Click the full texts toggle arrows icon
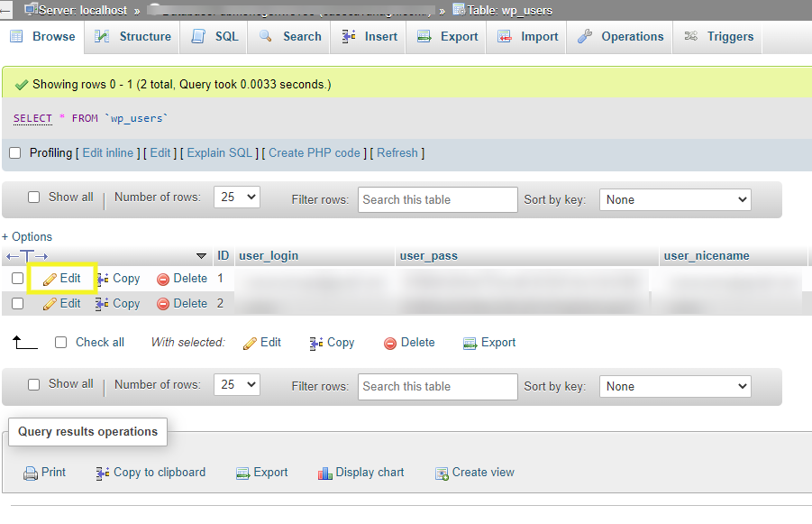This screenshot has height=524, width=812. [x=27, y=256]
